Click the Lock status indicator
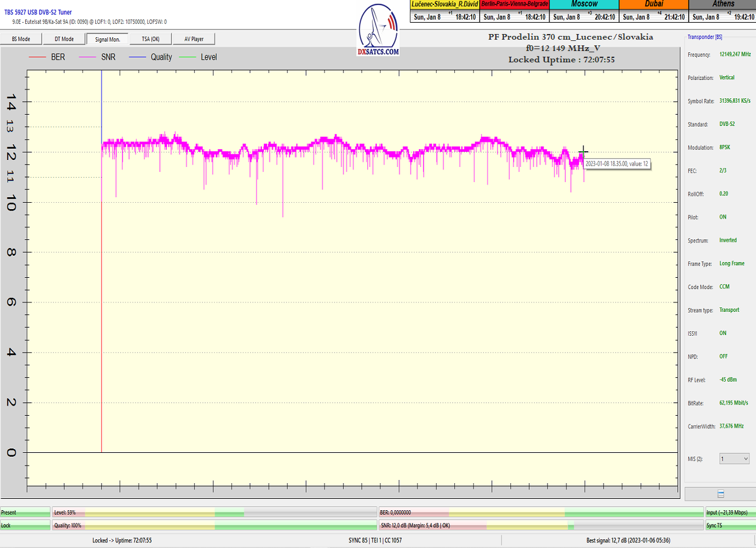Screen dimensions: 756x548 tap(25, 525)
